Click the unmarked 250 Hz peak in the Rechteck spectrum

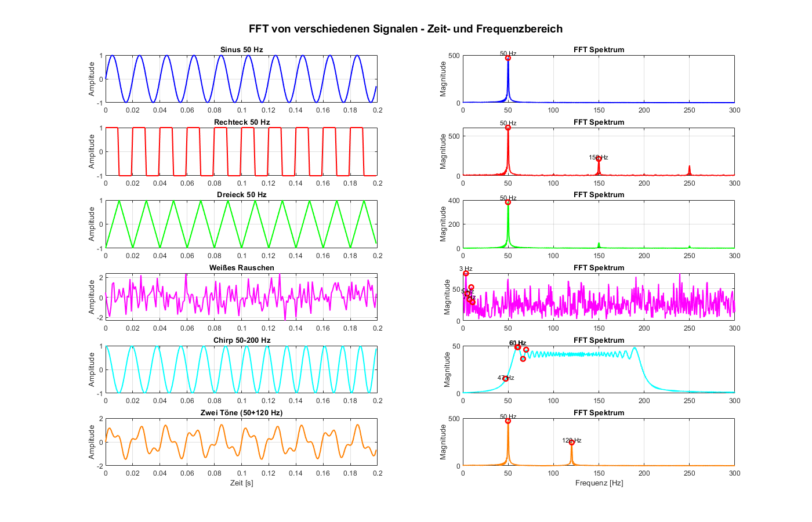pyautogui.click(x=689, y=169)
